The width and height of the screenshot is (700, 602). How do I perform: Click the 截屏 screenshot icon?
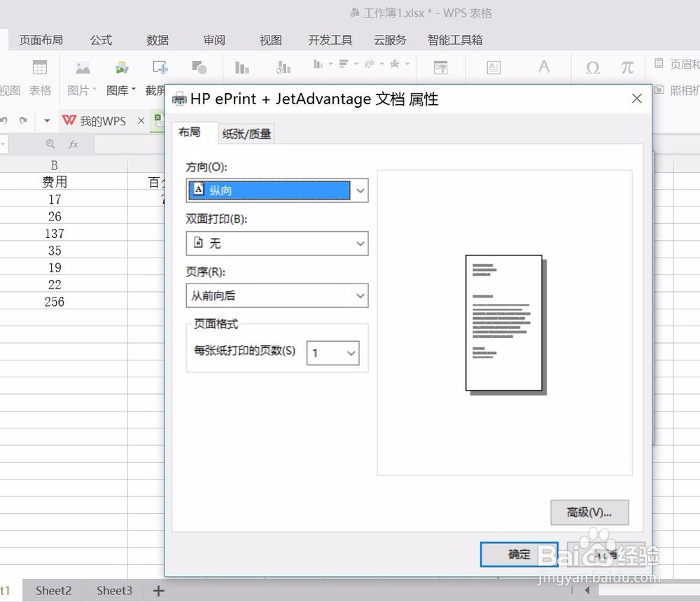(160, 67)
